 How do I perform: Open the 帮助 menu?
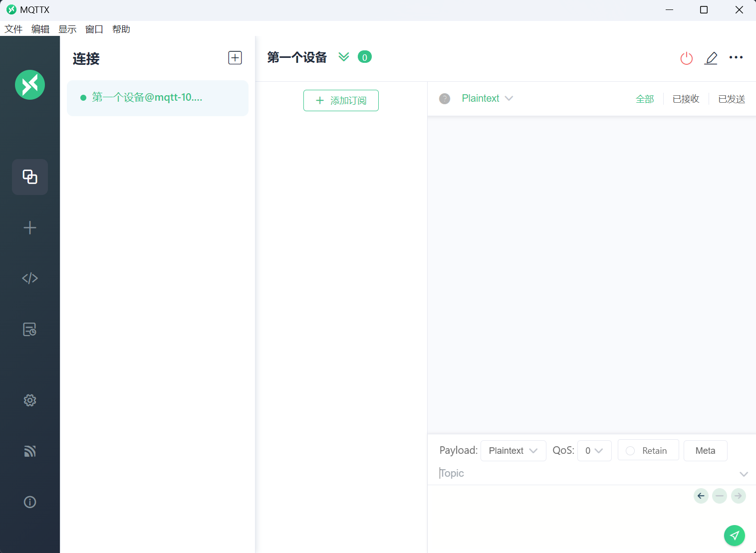(x=121, y=29)
